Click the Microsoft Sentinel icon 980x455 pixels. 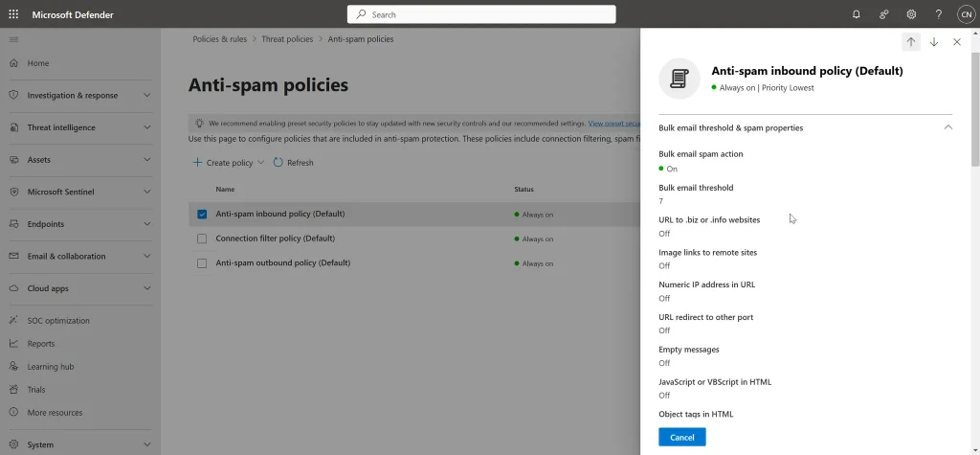[13, 192]
